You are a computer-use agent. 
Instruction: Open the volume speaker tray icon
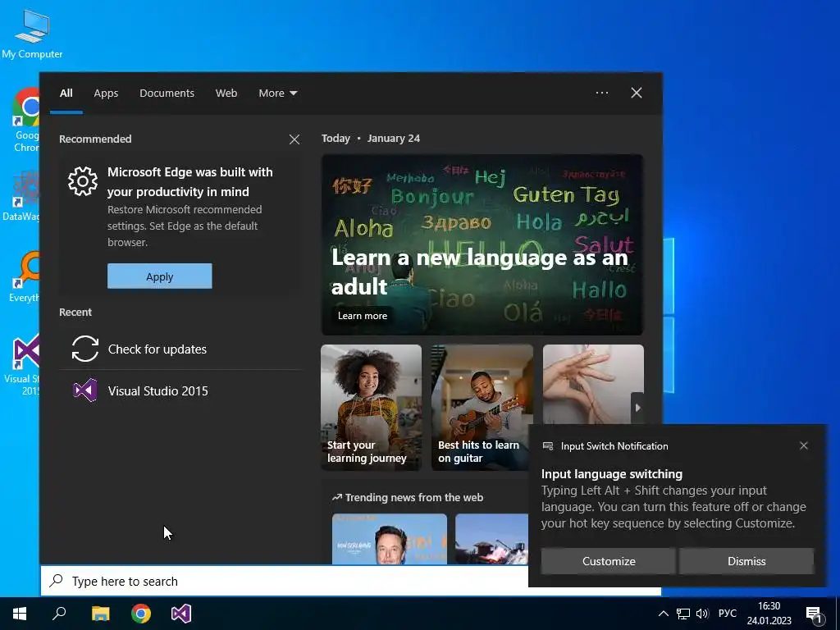point(702,614)
